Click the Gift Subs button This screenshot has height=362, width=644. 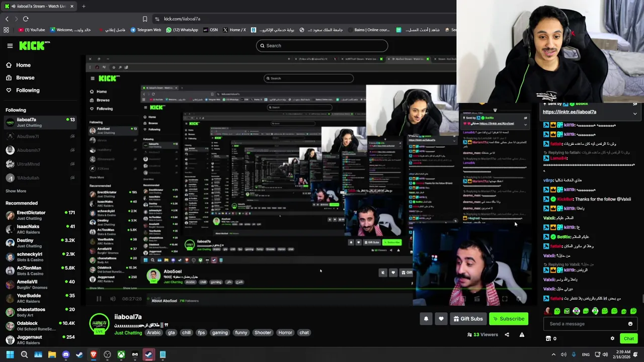(468, 319)
